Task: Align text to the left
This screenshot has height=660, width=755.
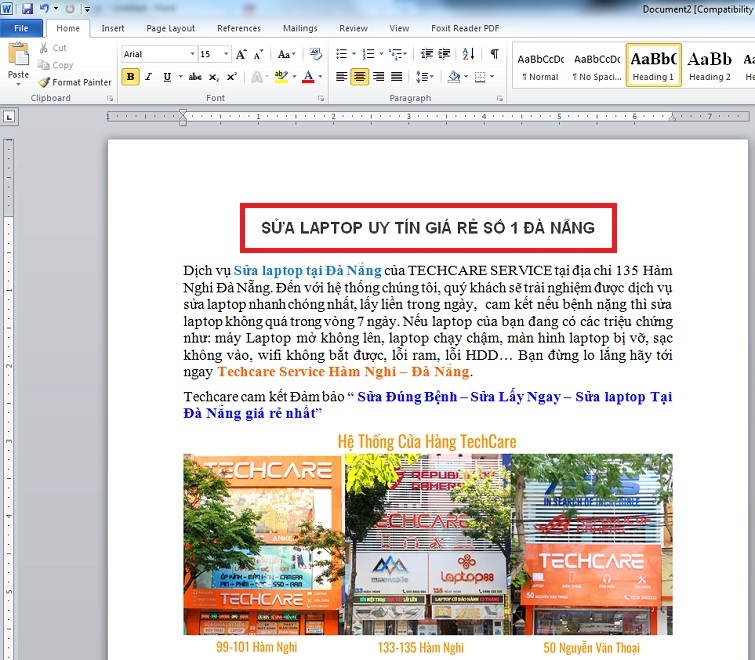Action: click(341, 77)
